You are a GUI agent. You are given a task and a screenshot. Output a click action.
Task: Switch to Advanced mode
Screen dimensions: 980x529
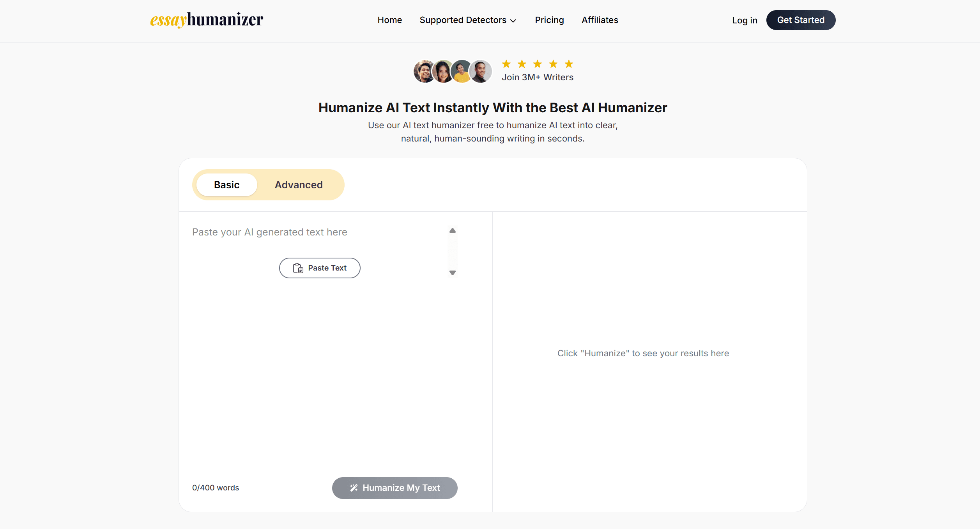[x=299, y=185]
